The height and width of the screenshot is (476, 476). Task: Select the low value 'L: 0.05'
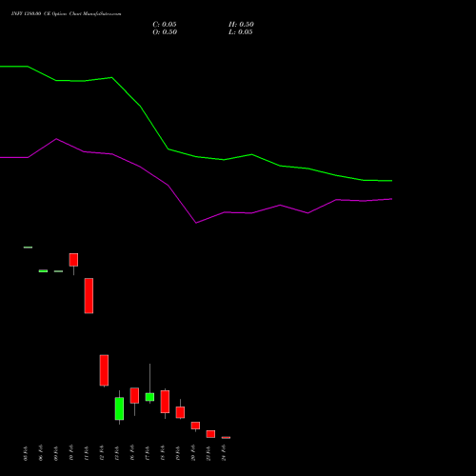point(241,32)
